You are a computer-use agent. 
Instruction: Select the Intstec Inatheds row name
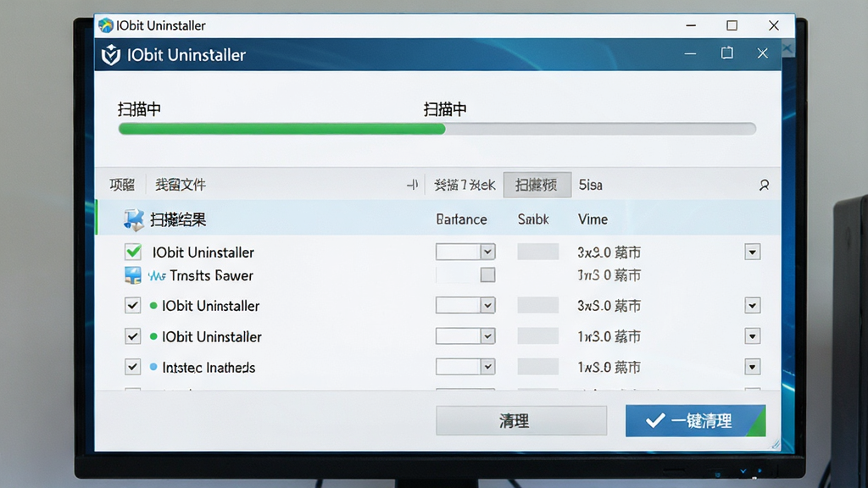point(209,368)
